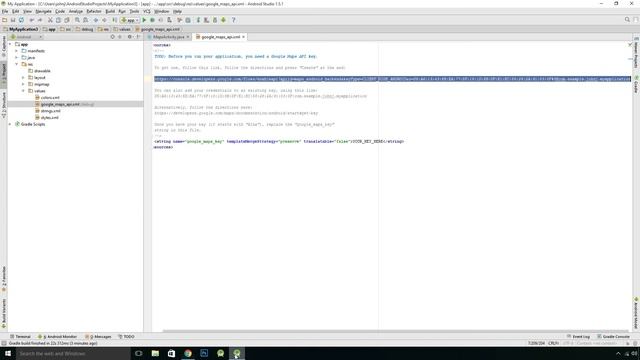
Task: Click the Undo arrow toolbar icon
Action: (x=32, y=20)
